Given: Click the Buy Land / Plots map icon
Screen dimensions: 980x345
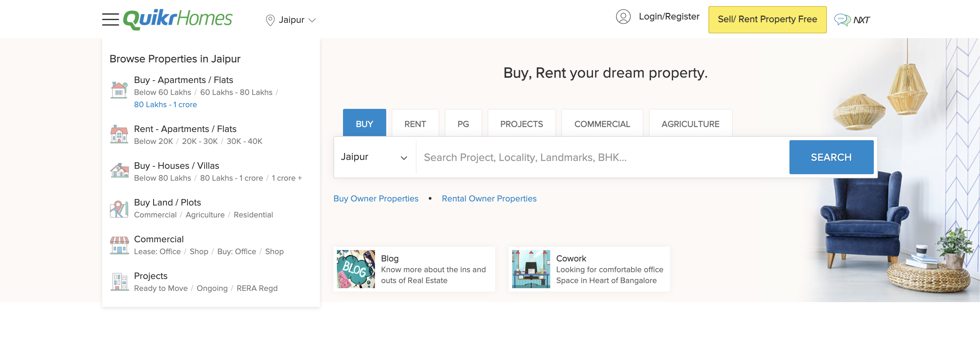Looking at the screenshot, I should tap(118, 209).
